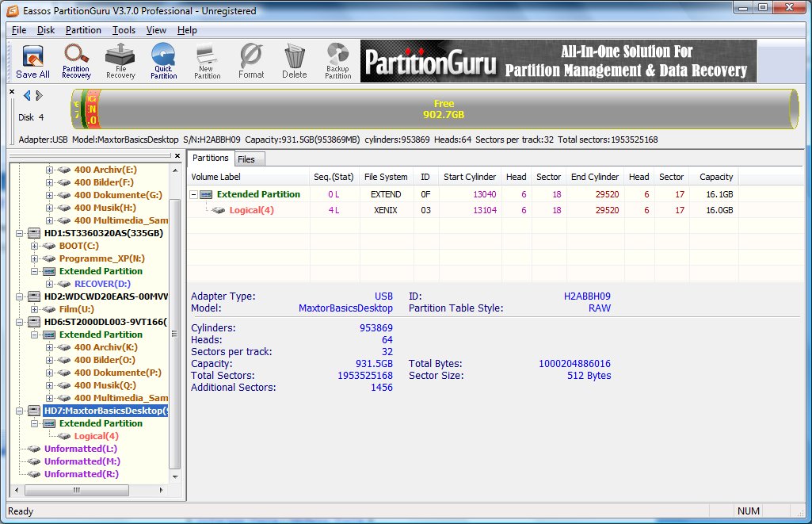Open the Tools menu
812x524 pixels.
[124, 30]
